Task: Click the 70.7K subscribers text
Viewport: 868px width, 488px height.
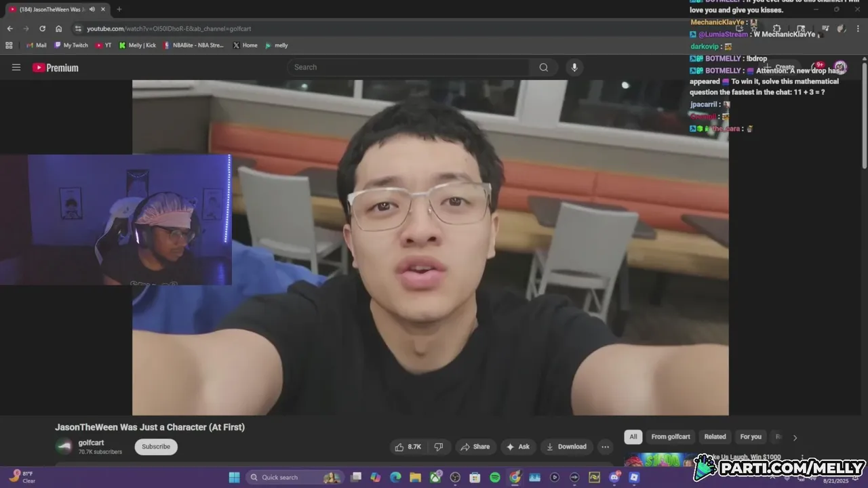Action: pos(100,452)
